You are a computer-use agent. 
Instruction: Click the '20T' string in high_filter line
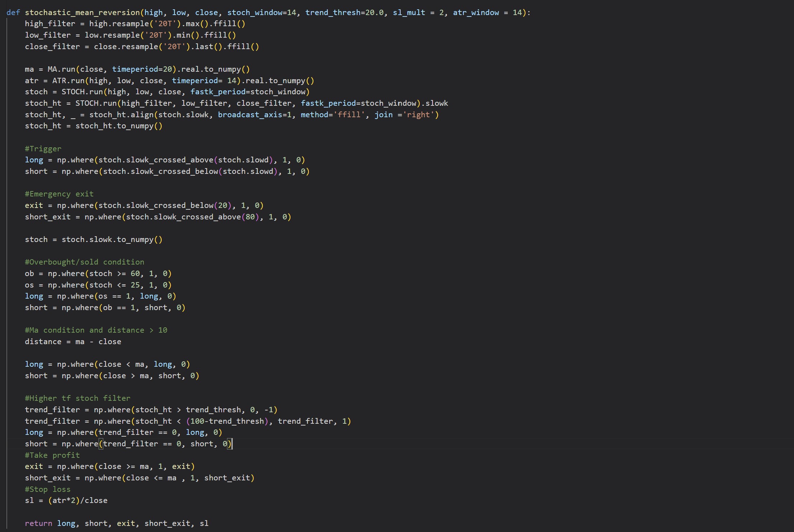165,24
